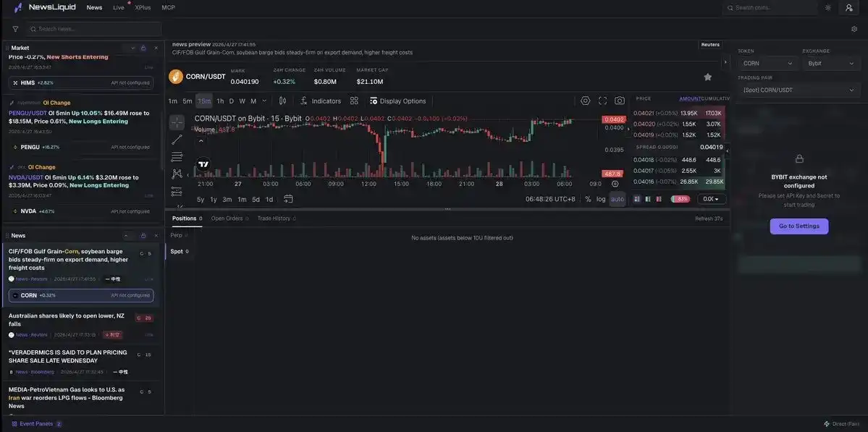
Task: Focus the Search coins field
Action: click(x=770, y=8)
